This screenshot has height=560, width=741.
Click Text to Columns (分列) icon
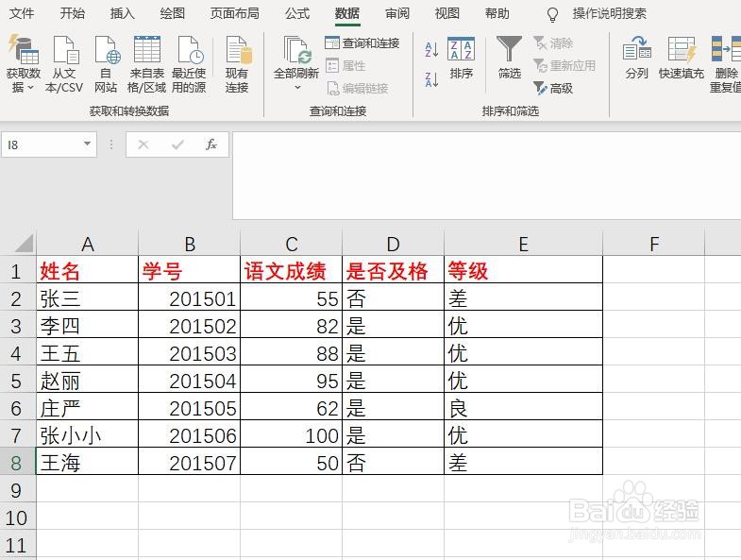tap(636, 58)
